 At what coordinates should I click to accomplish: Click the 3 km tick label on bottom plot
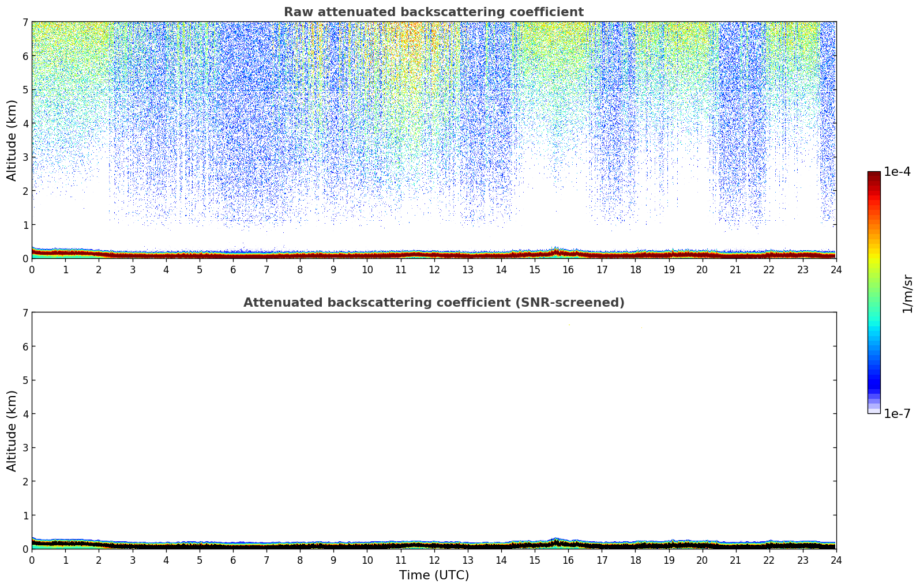click(x=25, y=447)
